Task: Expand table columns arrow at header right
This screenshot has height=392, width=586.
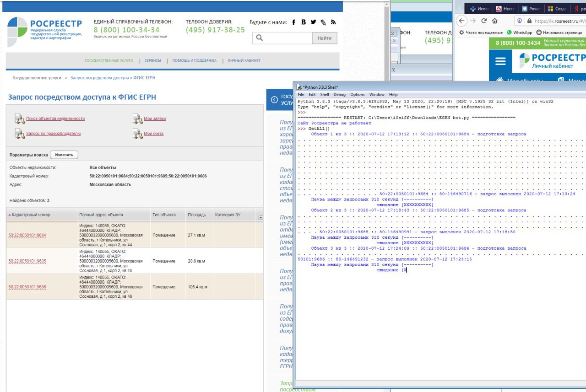Action: point(260,218)
